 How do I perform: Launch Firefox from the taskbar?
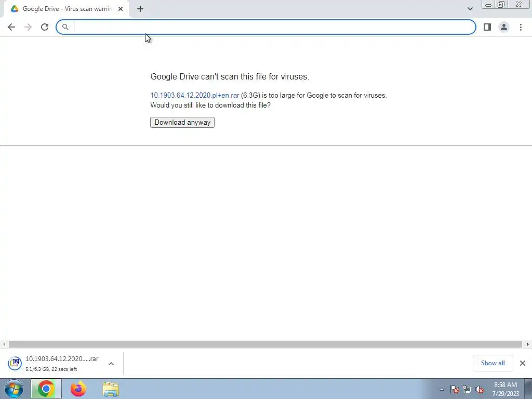(x=78, y=389)
